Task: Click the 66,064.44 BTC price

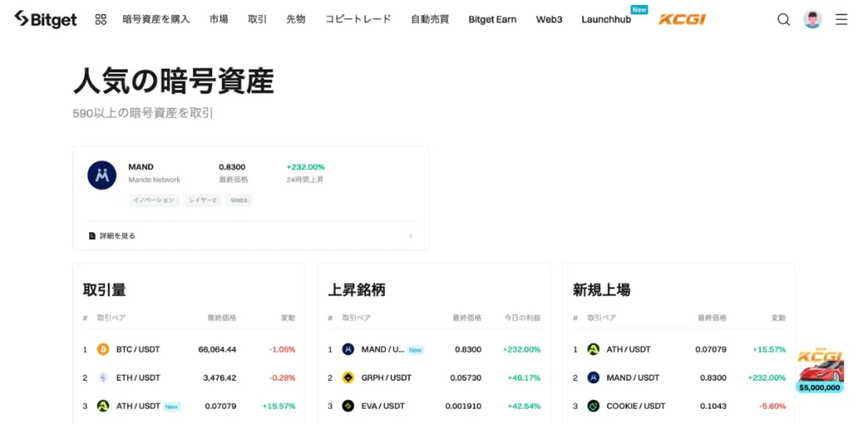Action: tap(217, 349)
